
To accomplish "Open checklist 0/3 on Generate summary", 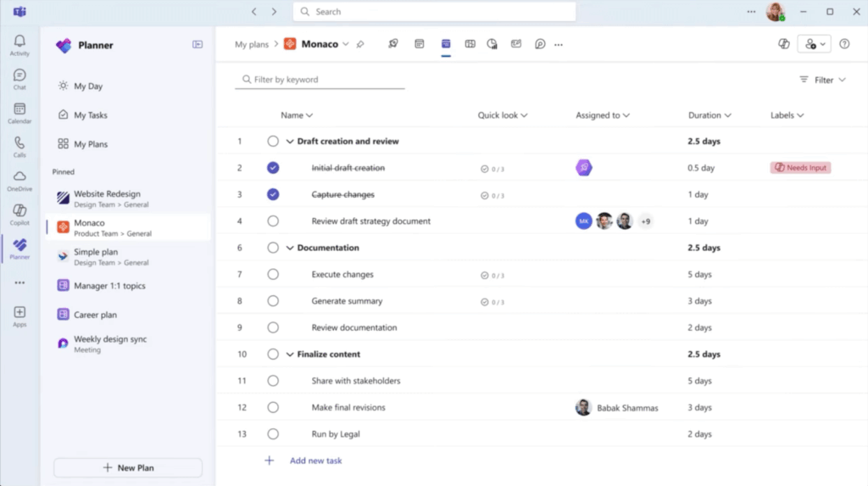I will (x=492, y=301).
